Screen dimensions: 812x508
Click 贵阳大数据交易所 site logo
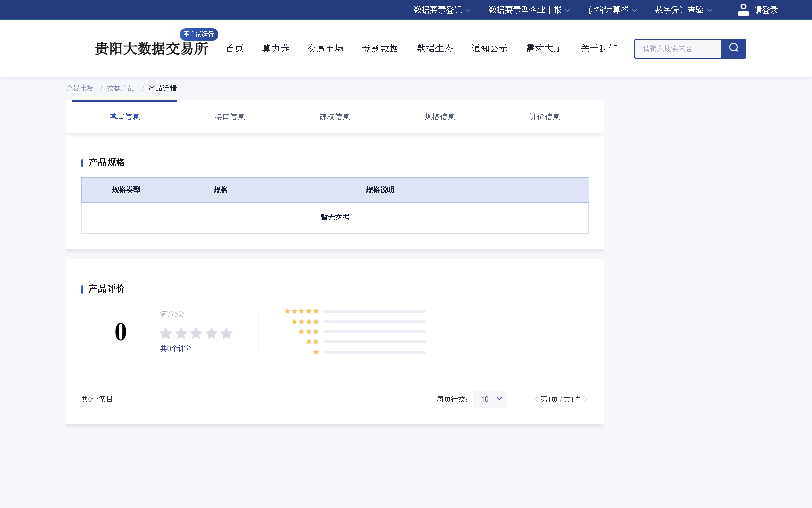click(x=151, y=49)
